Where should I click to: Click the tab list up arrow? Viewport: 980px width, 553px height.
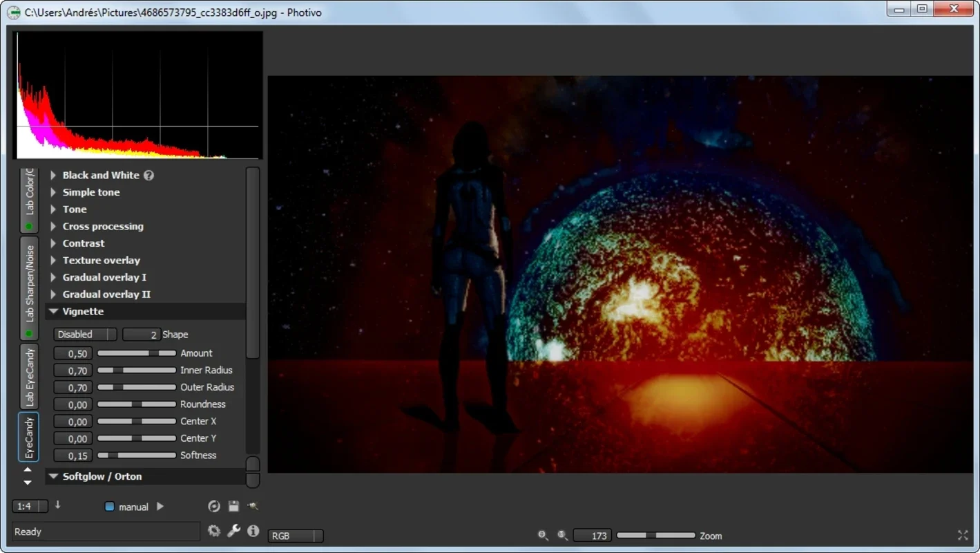(28, 470)
